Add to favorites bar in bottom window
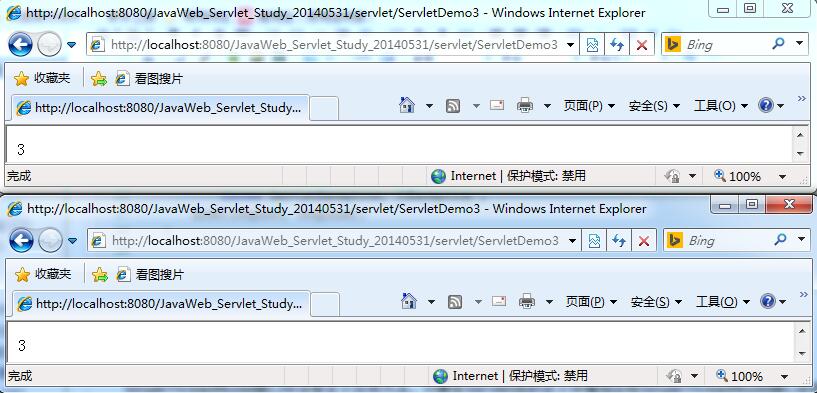The height and width of the screenshot is (393, 817). [100, 275]
